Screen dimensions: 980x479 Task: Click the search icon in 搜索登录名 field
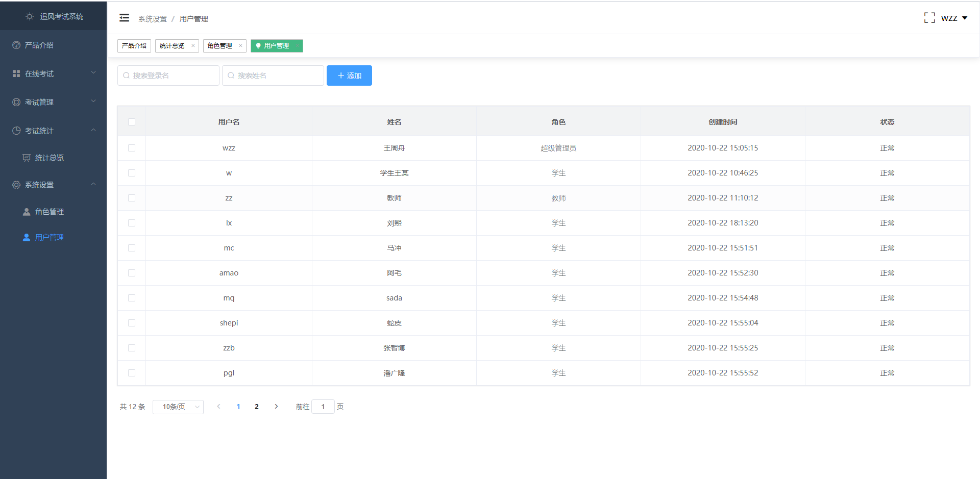click(x=126, y=75)
